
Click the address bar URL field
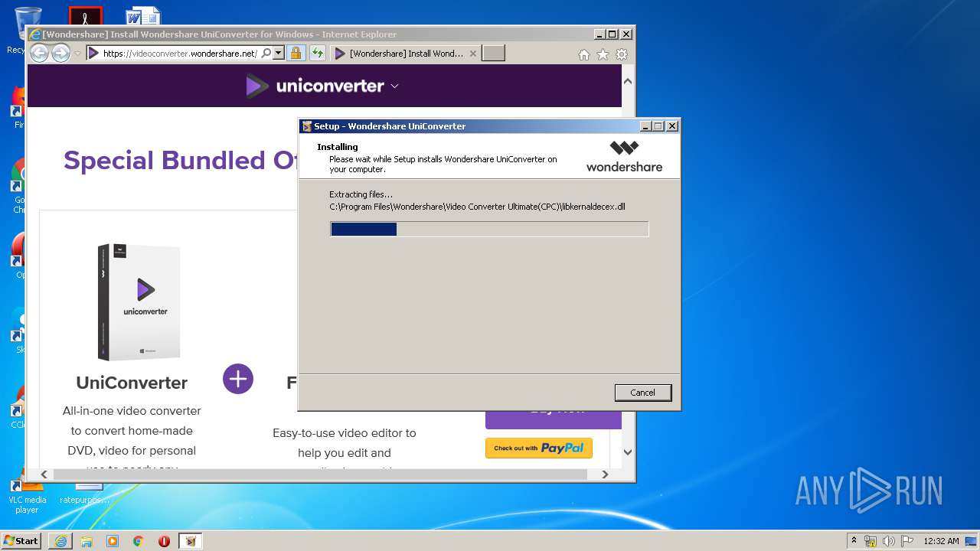[180, 54]
